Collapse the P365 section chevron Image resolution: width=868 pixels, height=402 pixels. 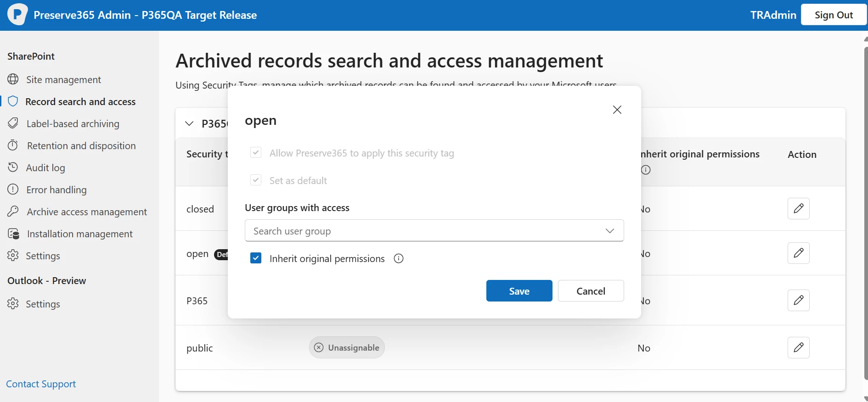tap(189, 123)
